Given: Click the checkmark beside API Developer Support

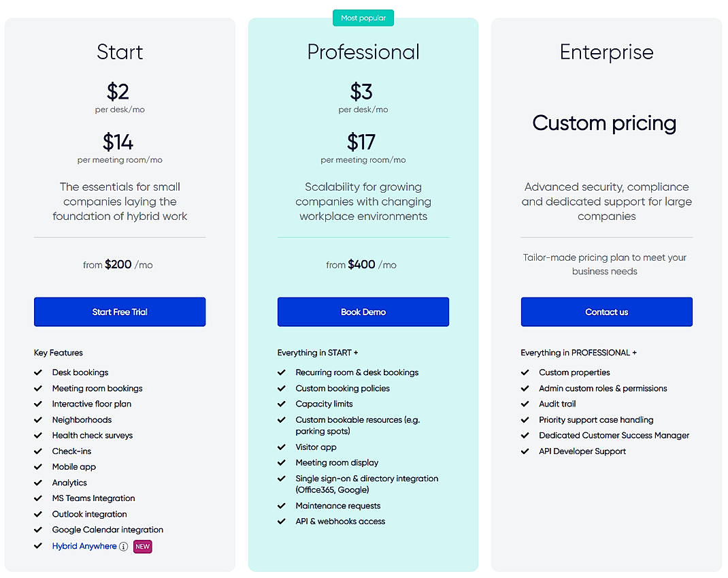Looking at the screenshot, I should tap(525, 451).
